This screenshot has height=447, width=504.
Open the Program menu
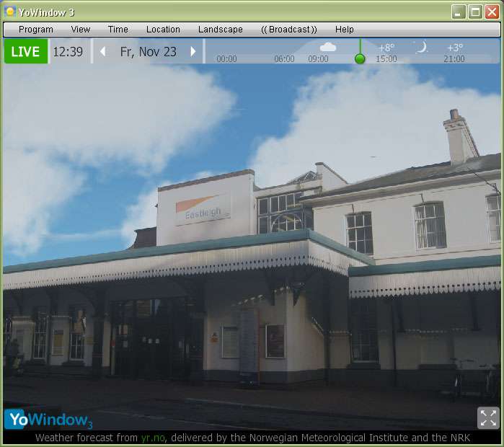(35, 30)
